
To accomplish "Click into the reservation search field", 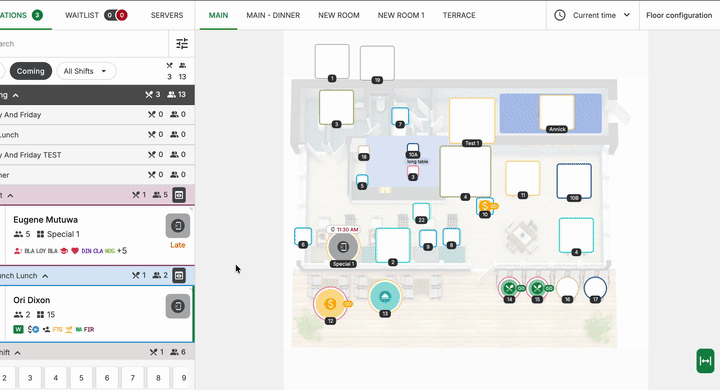I will click(x=83, y=44).
